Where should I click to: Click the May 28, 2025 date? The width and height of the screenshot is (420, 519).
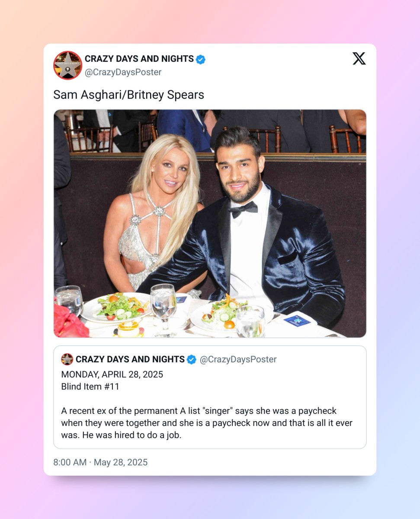coord(121,462)
